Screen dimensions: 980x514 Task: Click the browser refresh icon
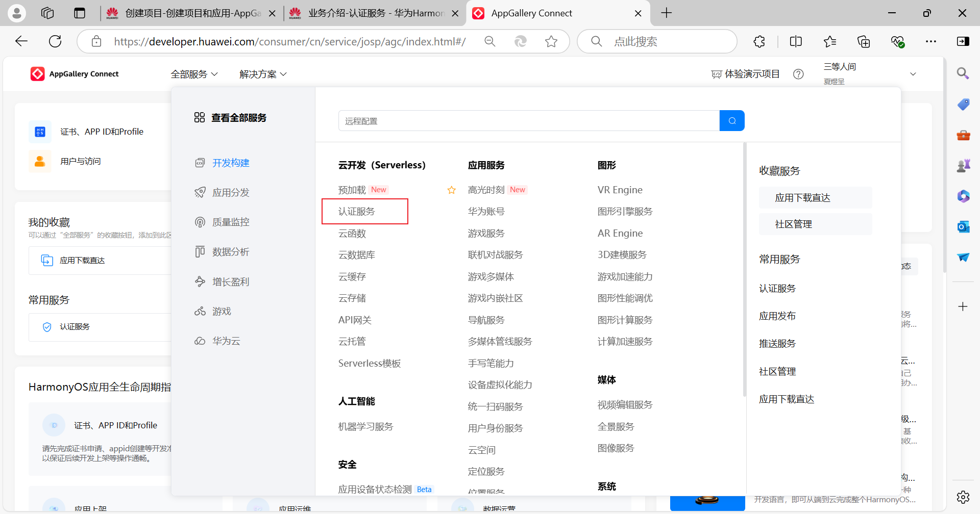(x=55, y=41)
